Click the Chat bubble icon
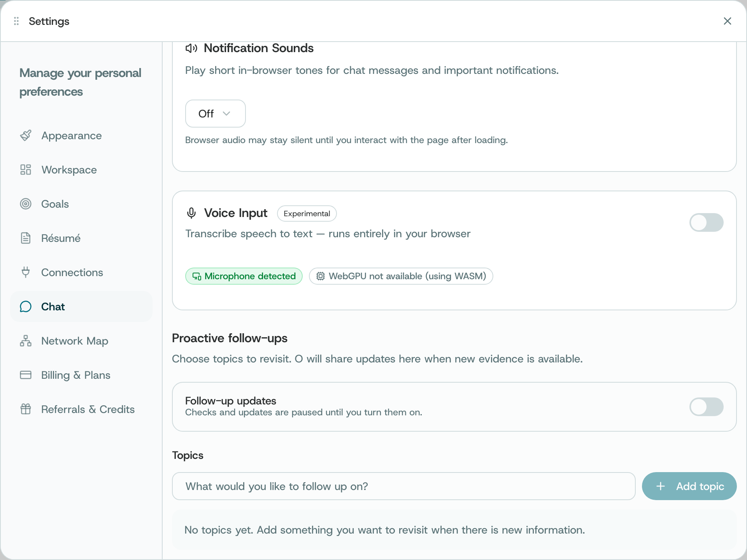The height and width of the screenshot is (560, 747). (x=26, y=306)
